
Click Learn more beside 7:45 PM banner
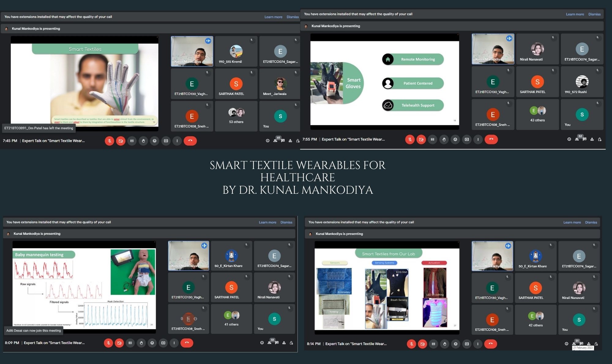[x=273, y=17]
